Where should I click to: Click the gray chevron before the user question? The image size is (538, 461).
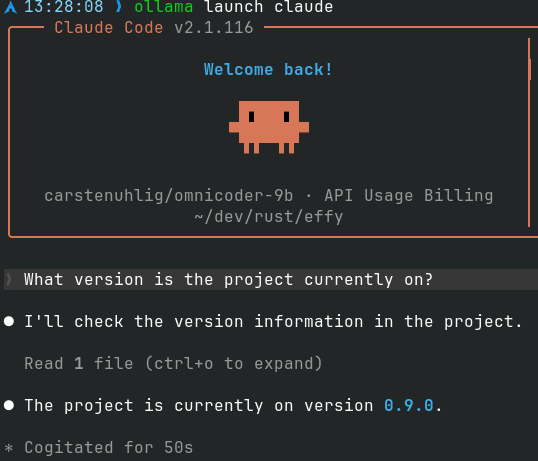click(9, 280)
